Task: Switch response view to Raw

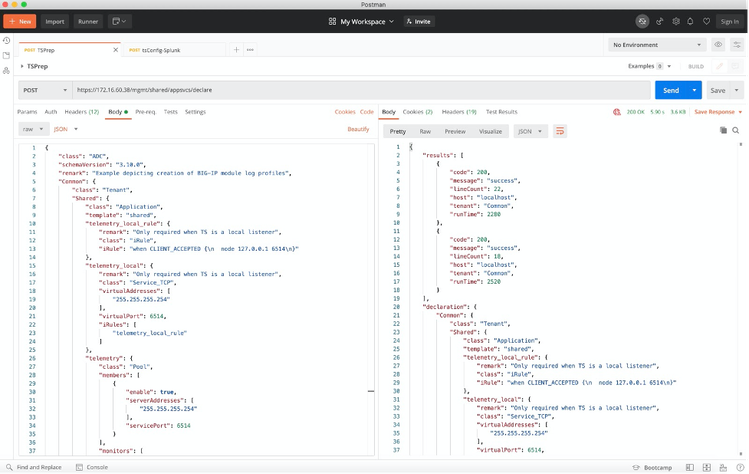Action: point(425,131)
